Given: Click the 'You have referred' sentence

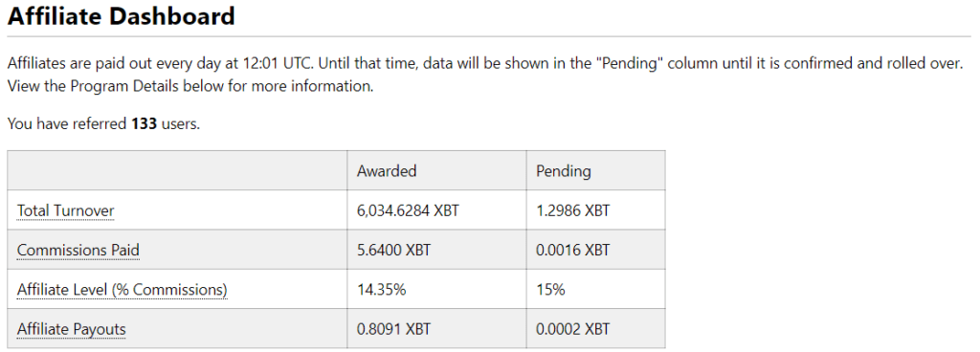Looking at the screenshot, I should point(103,123).
